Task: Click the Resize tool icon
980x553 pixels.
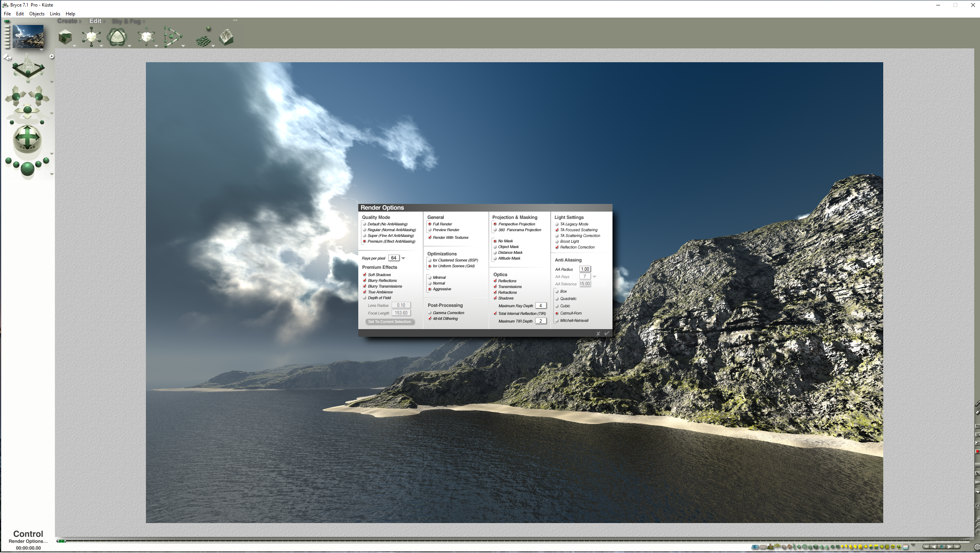Action: [x=91, y=37]
